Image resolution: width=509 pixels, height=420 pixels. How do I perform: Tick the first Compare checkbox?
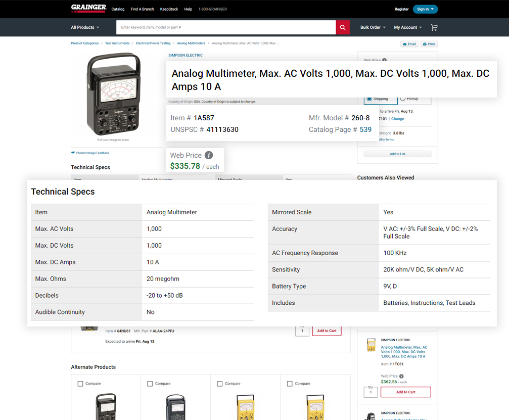click(x=80, y=384)
